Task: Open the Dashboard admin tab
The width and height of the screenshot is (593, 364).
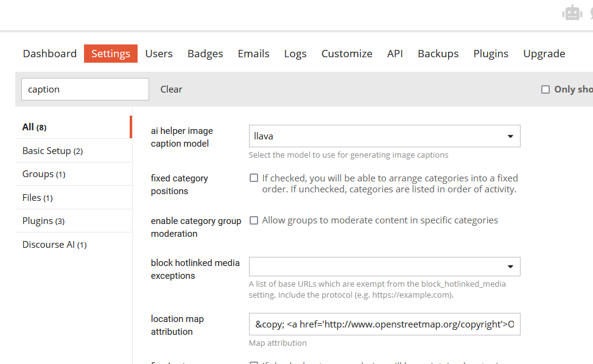Action: click(x=50, y=54)
